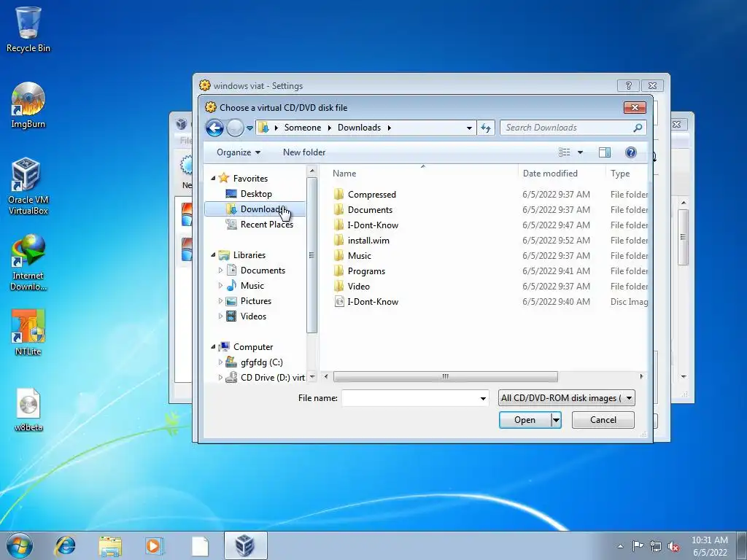Collapse the Favorites tree group
This screenshot has width=747, height=560.
(213, 178)
